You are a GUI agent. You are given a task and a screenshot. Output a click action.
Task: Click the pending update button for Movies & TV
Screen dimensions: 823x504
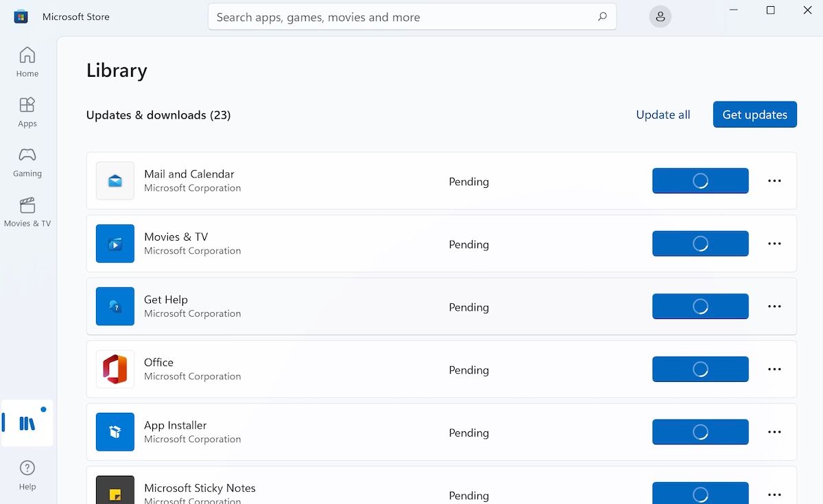pyautogui.click(x=700, y=243)
